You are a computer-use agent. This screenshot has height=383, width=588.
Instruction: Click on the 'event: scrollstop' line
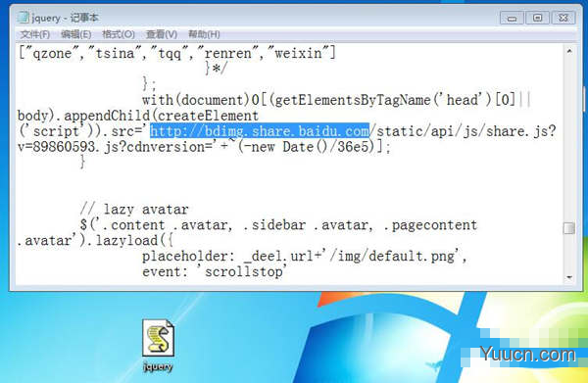[214, 271]
